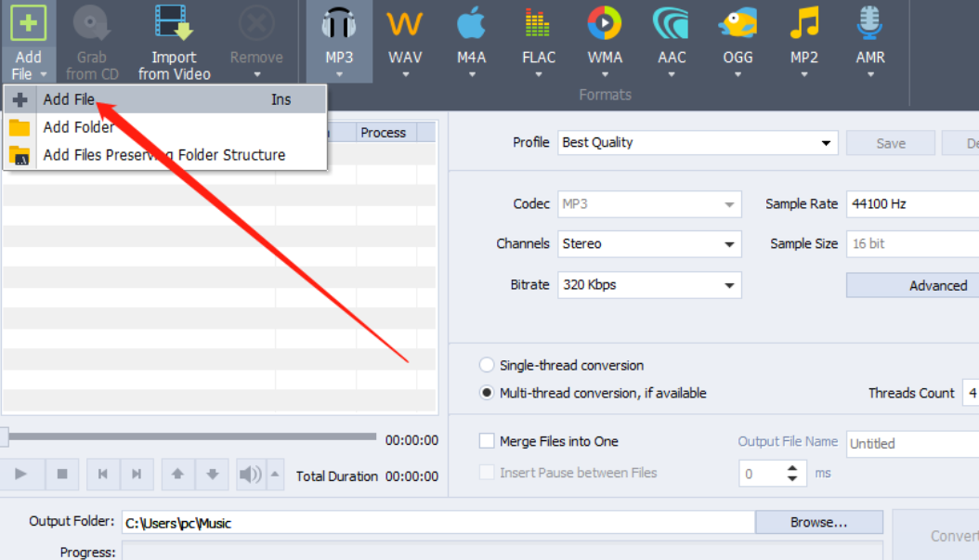The width and height of the screenshot is (979, 560).
Task: Click Import from Video icon
Action: tap(175, 24)
